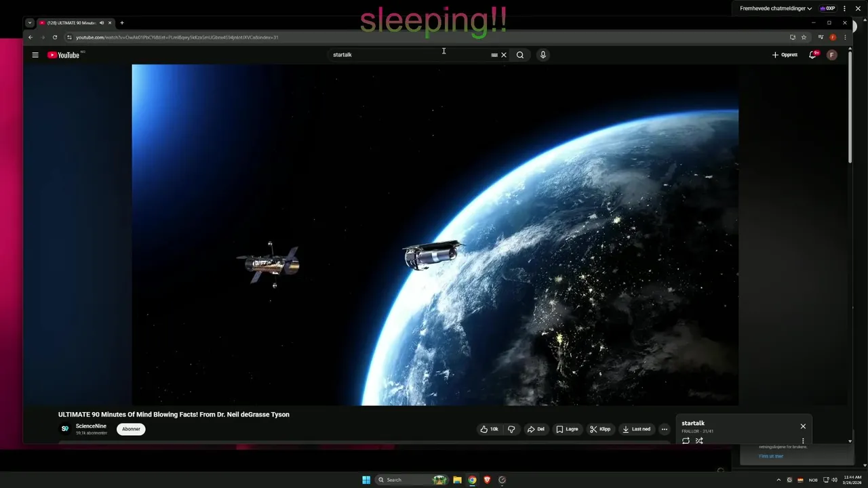The width and height of the screenshot is (868, 488).
Task: Open Windows Start menu
Action: pyautogui.click(x=366, y=480)
